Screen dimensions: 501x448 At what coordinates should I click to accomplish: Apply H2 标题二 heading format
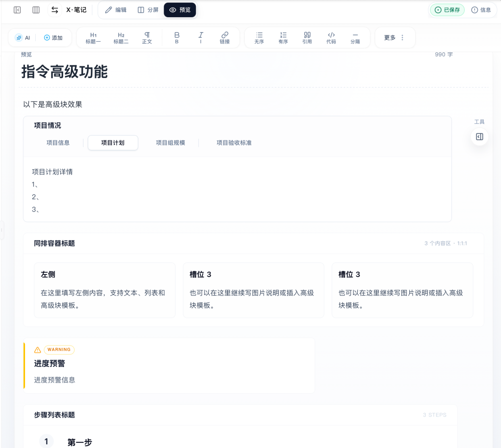click(121, 38)
